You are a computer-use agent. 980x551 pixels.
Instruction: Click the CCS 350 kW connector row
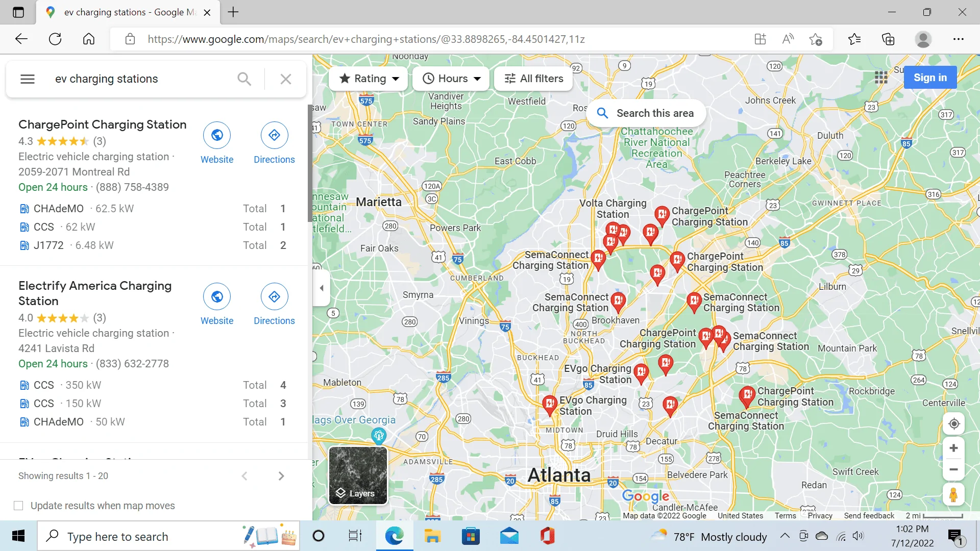tap(153, 385)
